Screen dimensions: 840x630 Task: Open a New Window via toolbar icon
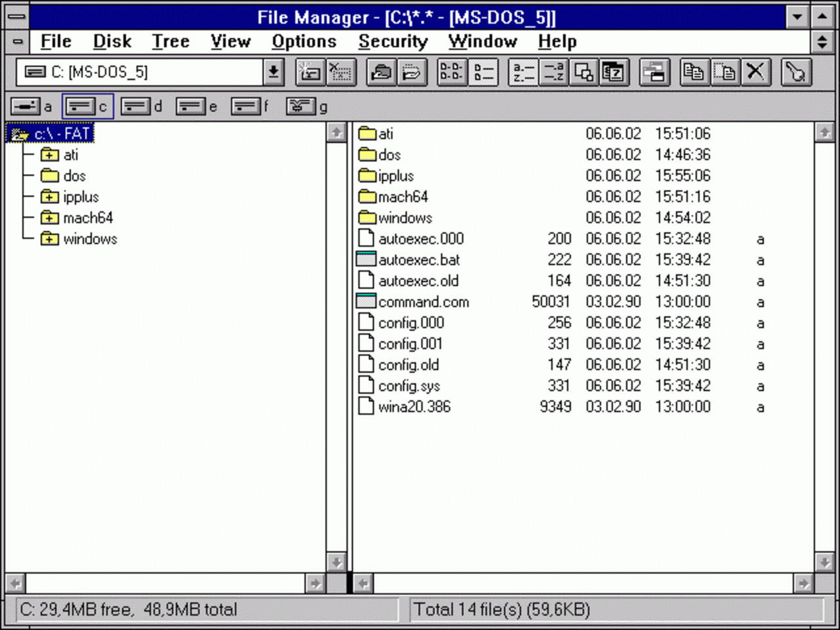point(654,72)
